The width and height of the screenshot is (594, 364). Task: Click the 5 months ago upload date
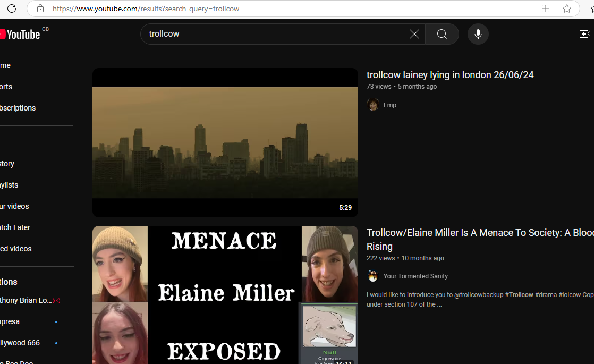tap(417, 87)
